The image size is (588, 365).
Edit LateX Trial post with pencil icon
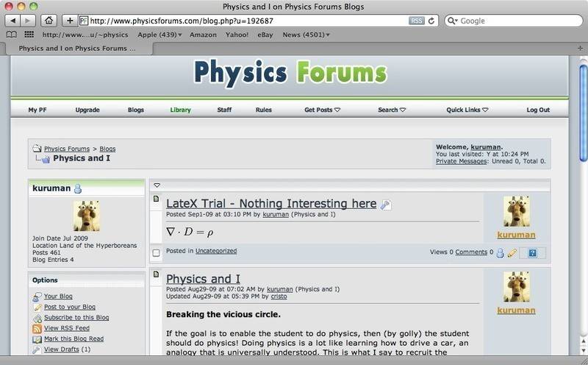tap(512, 252)
